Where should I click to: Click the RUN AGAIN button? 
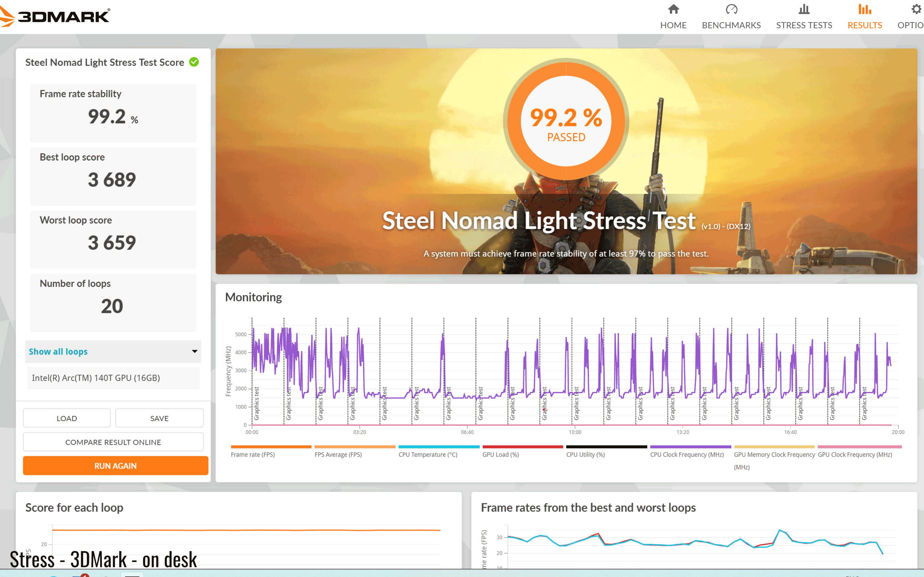[115, 466]
